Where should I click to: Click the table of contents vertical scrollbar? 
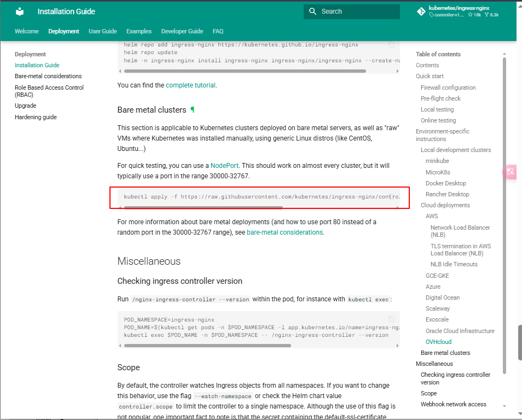click(504, 215)
